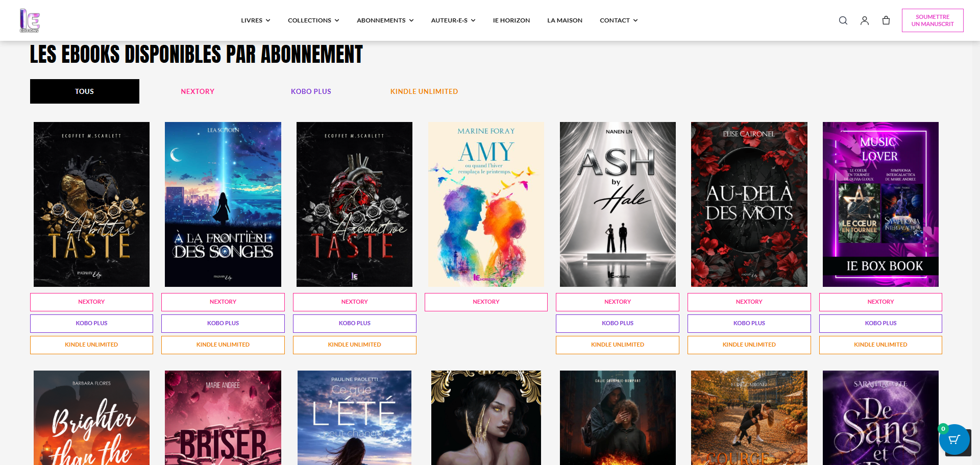Open the Au-delà des mots cover
Screen dimensions: 980x465
click(x=749, y=204)
